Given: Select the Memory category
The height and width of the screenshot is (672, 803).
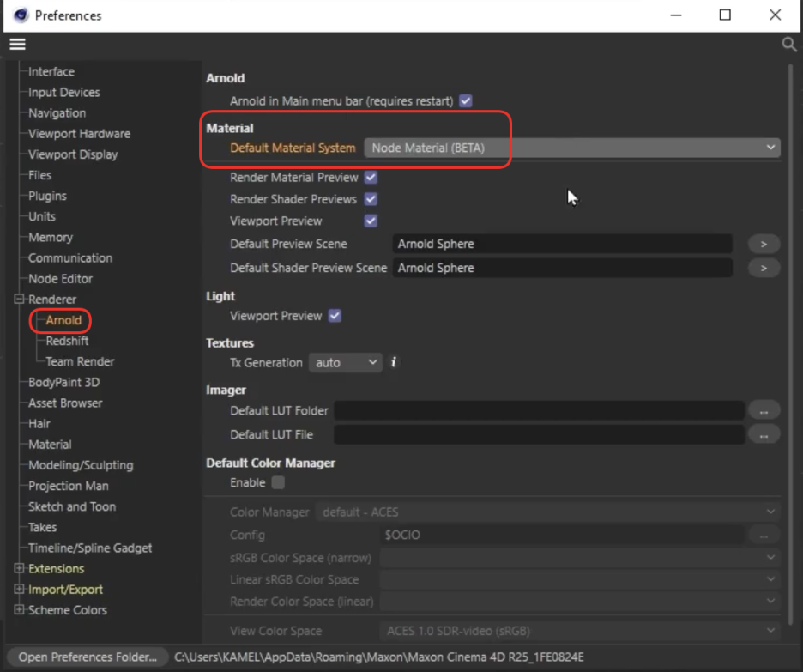Looking at the screenshot, I should [x=51, y=238].
